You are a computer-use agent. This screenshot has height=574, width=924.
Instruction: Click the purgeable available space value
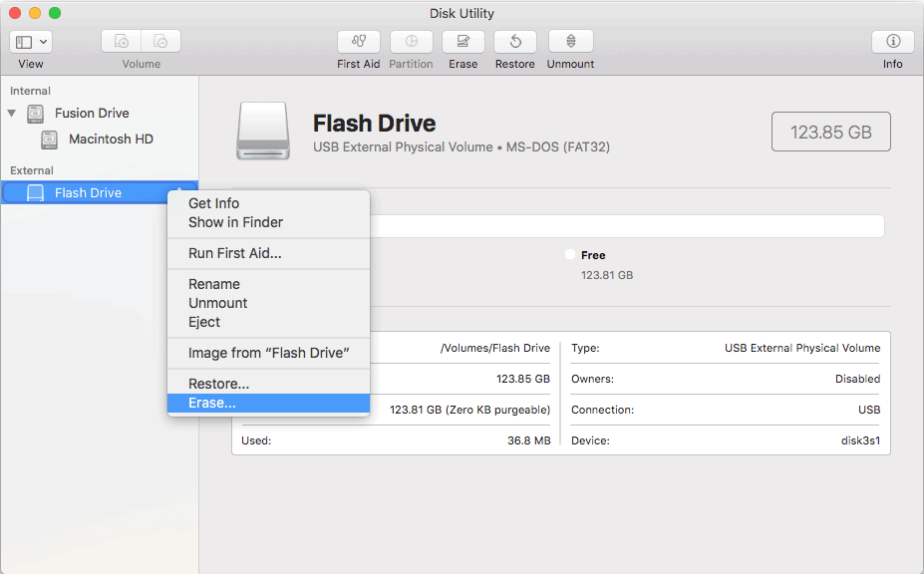(x=469, y=410)
